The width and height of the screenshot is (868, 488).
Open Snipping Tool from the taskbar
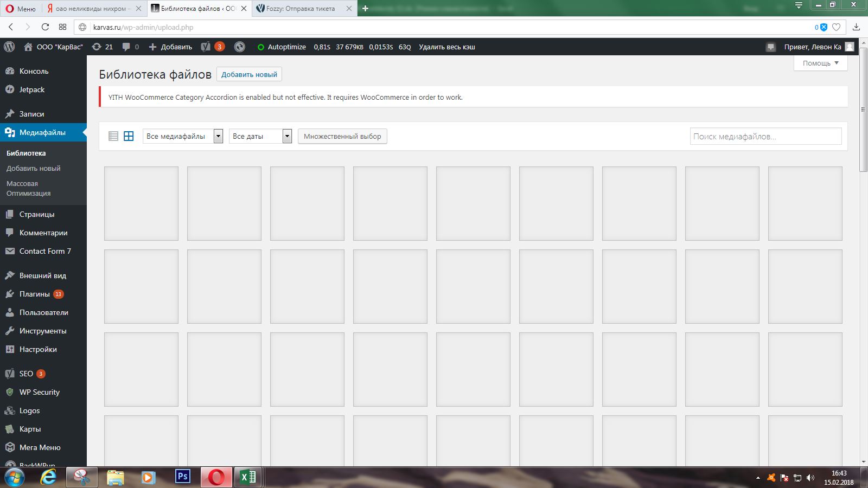(82, 478)
